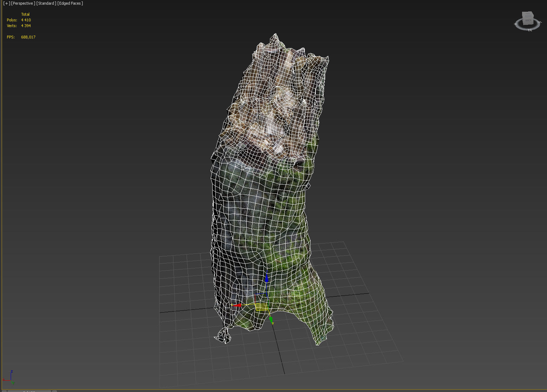Click the Verts: label

pos(12,26)
